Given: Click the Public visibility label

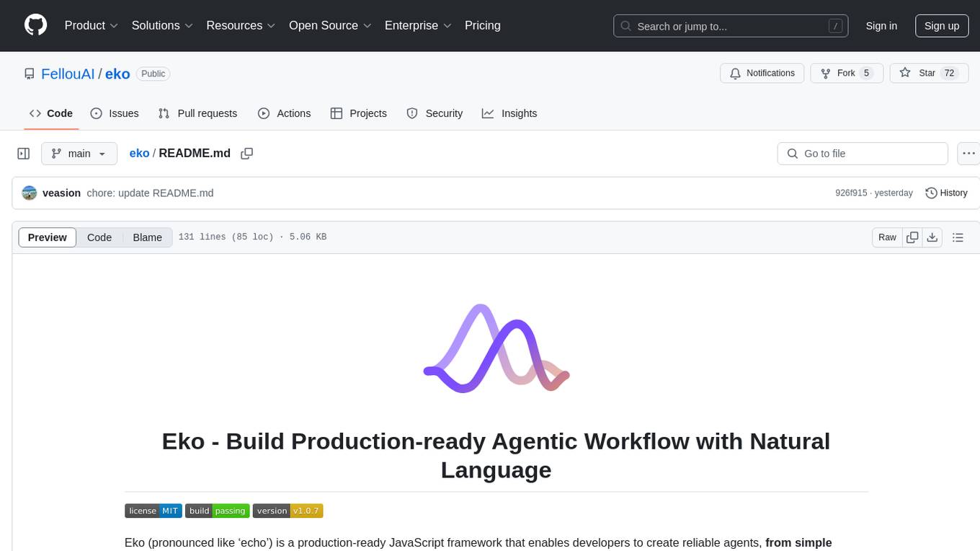Looking at the screenshot, I should tap(153, 74).
